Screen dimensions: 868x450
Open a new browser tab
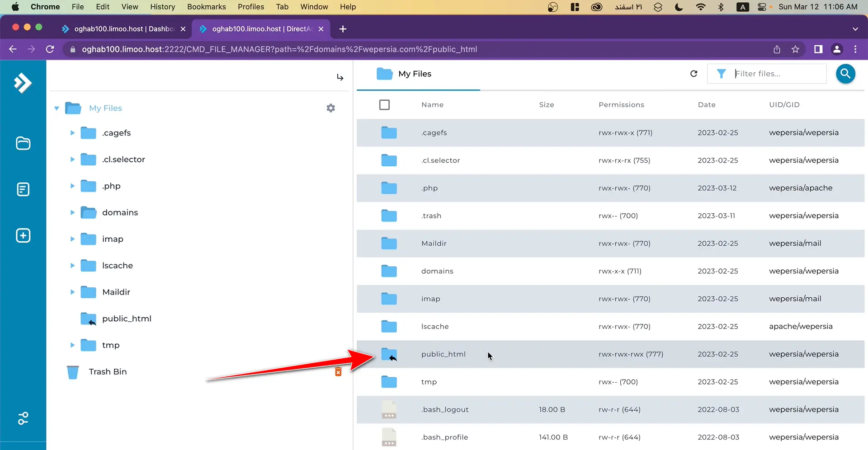(x=343, y=29)
